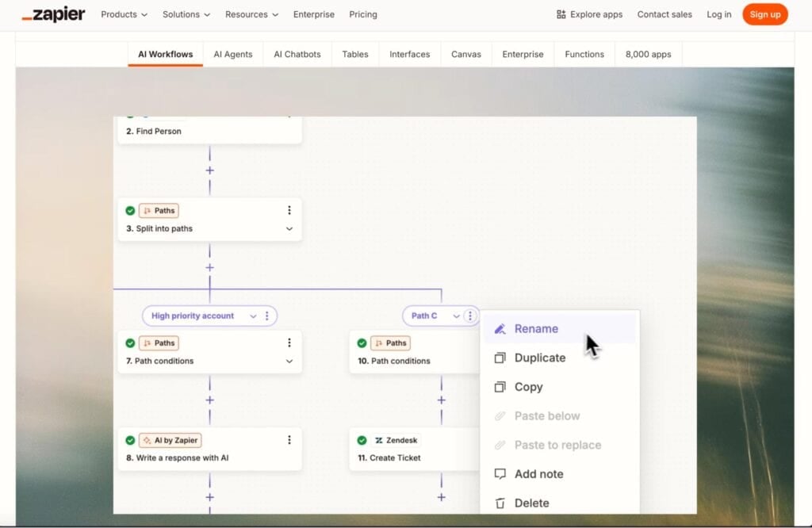Click green check on AI by Zapier step
The width and height of the screenshot is (812, 528).
tap(130, 441)
